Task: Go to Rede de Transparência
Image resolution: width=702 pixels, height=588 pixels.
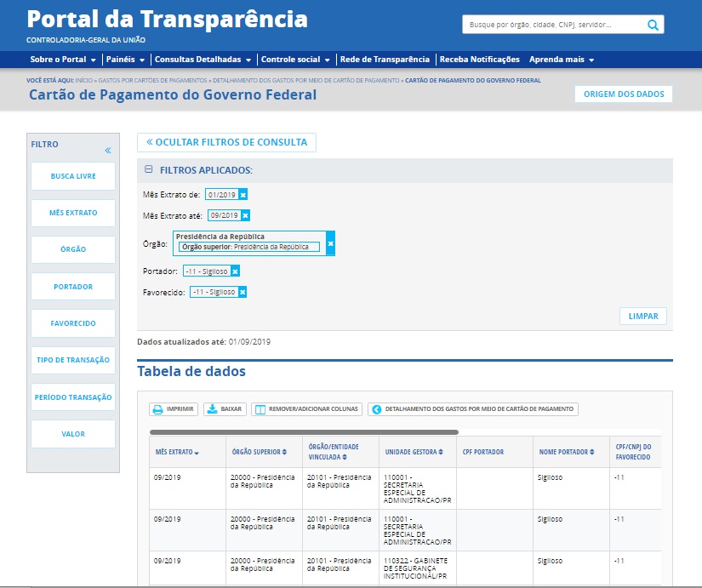Action: point(385,60)
